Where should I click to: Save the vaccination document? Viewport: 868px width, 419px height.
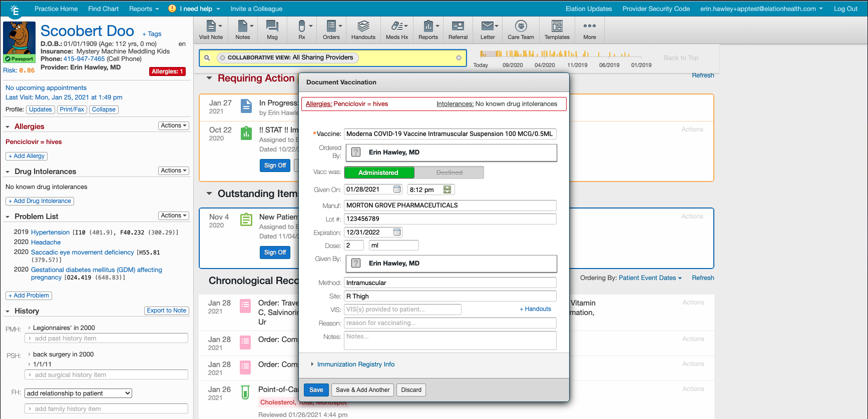[316, 390]
